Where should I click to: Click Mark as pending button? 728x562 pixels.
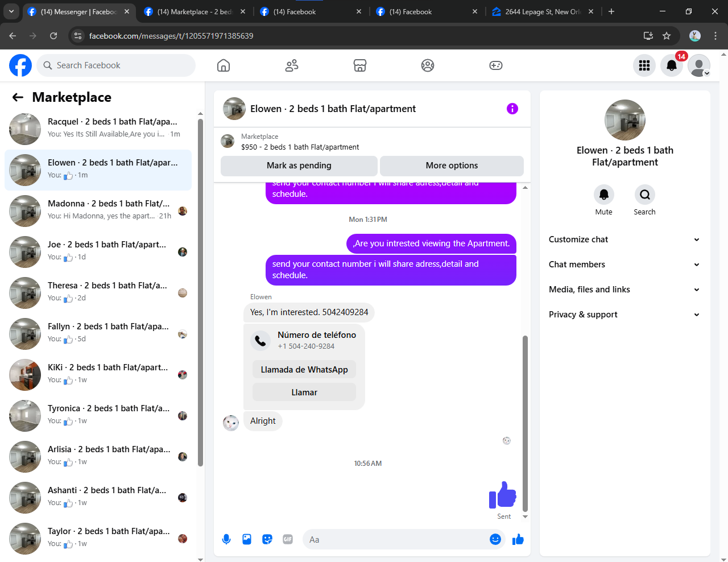(299, 166)
